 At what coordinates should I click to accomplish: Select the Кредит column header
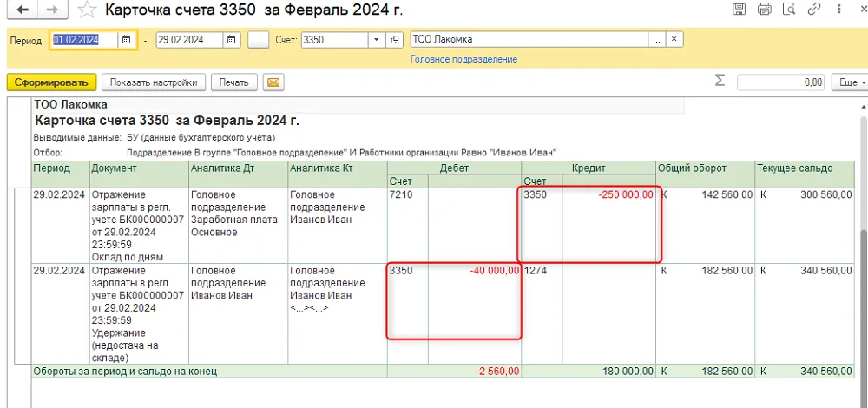coord(589,168)
